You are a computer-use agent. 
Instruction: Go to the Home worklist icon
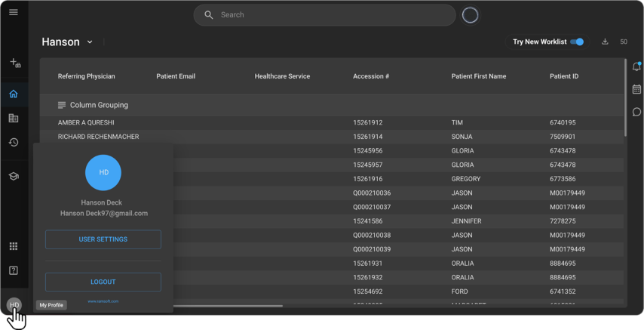point(14,94)
